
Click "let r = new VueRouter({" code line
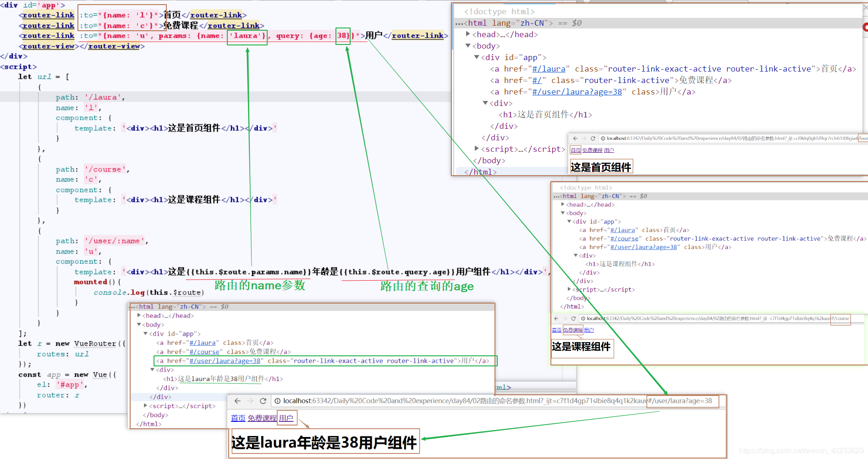[72, 343]
